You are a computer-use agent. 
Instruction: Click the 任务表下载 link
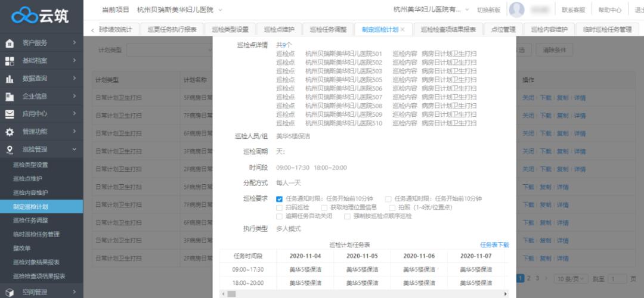coord(494,245)
